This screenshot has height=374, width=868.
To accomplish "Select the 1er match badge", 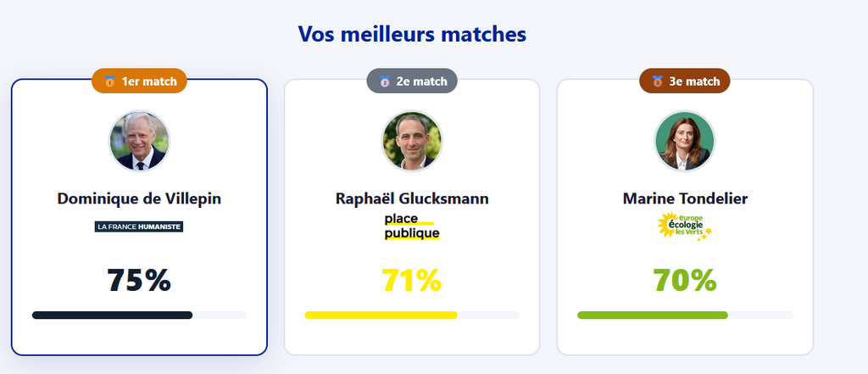I will coord(140,81).
